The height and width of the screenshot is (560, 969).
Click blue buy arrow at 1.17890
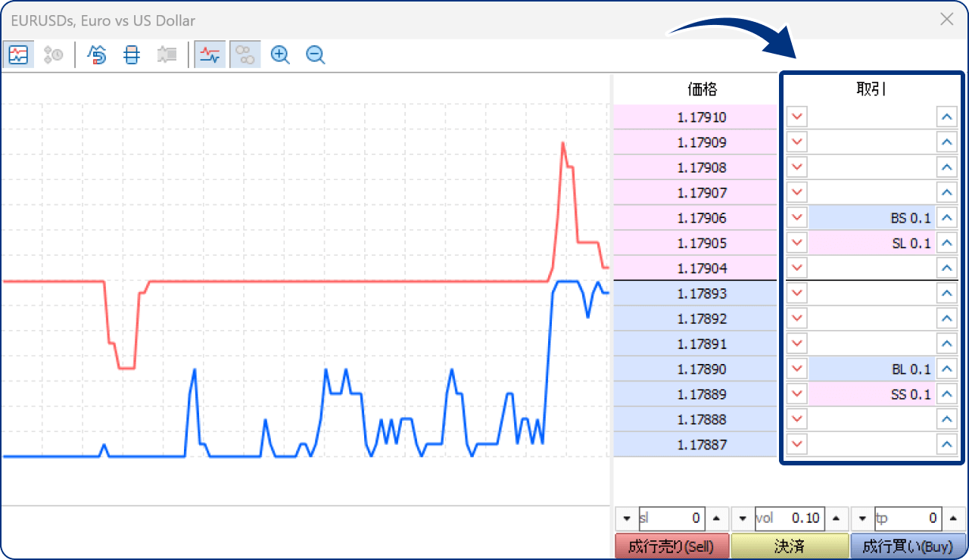coord(946,369)
